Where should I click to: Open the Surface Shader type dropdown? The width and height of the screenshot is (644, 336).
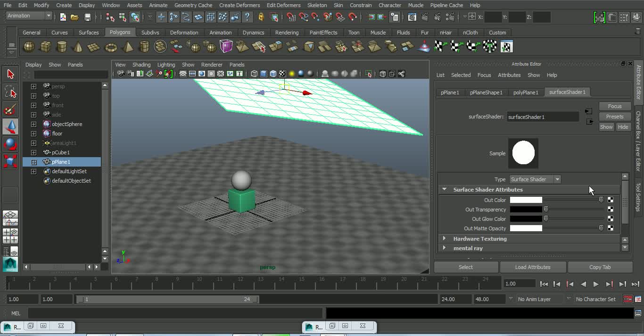pos(535,179)
